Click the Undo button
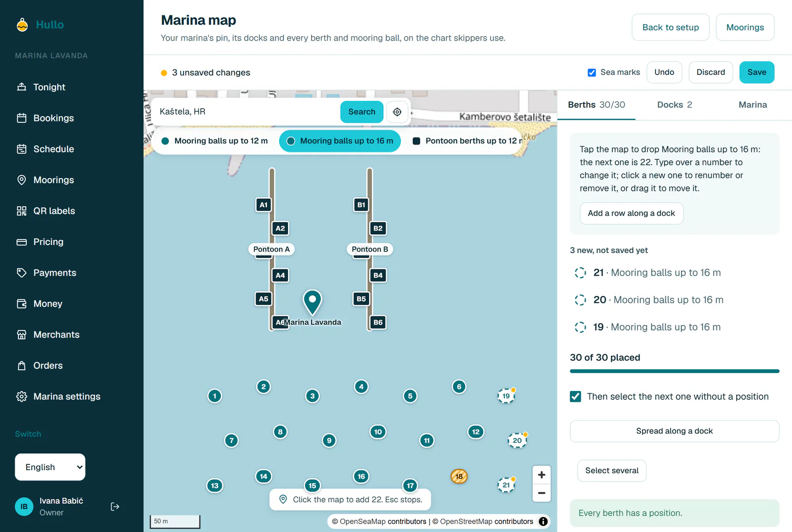 pyautogui.click(x=664, y=72)
